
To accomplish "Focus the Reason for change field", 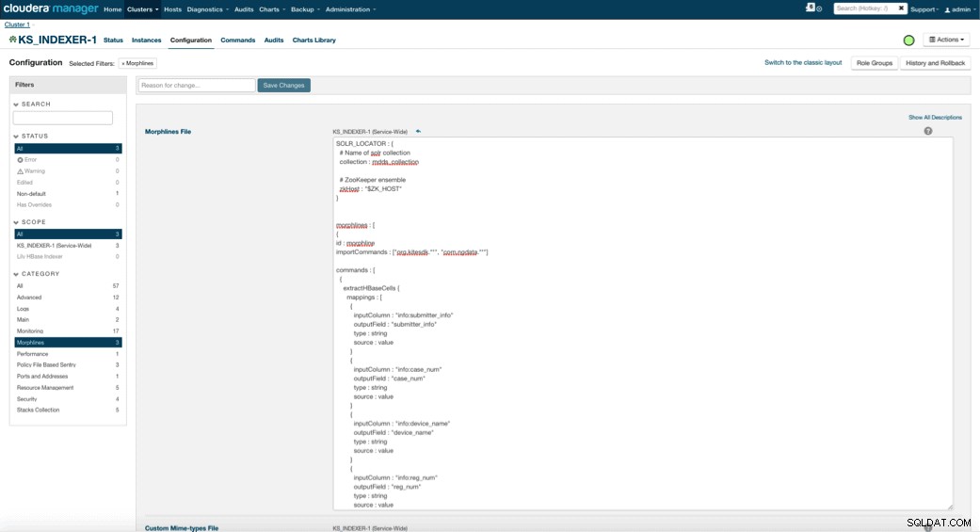I will (x=196, y=85).
